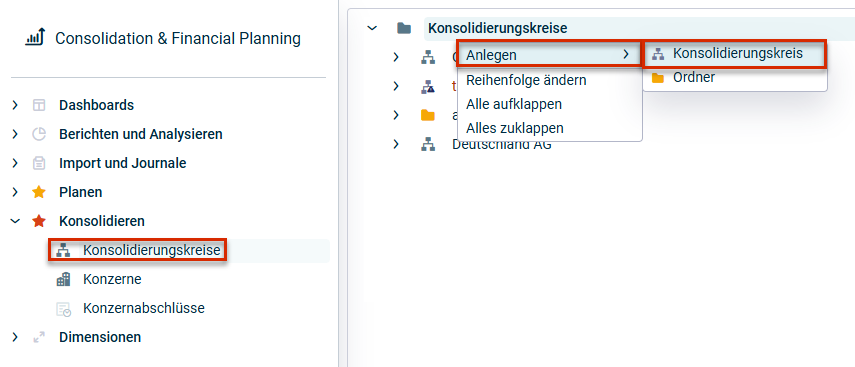Click the Konzernabschlüsse document icon
The height and width of the screenshot is (367, 855).
click(x=63, y=309)
